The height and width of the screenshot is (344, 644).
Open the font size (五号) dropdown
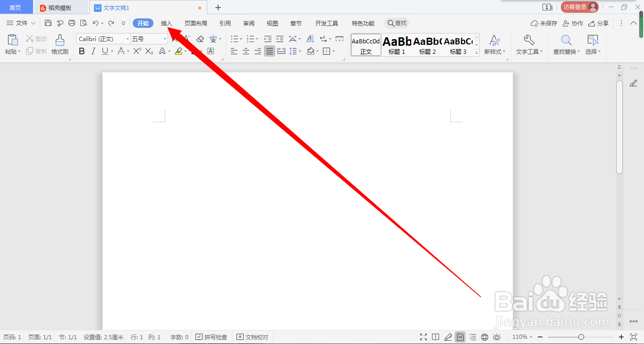[x=165, y=39]
